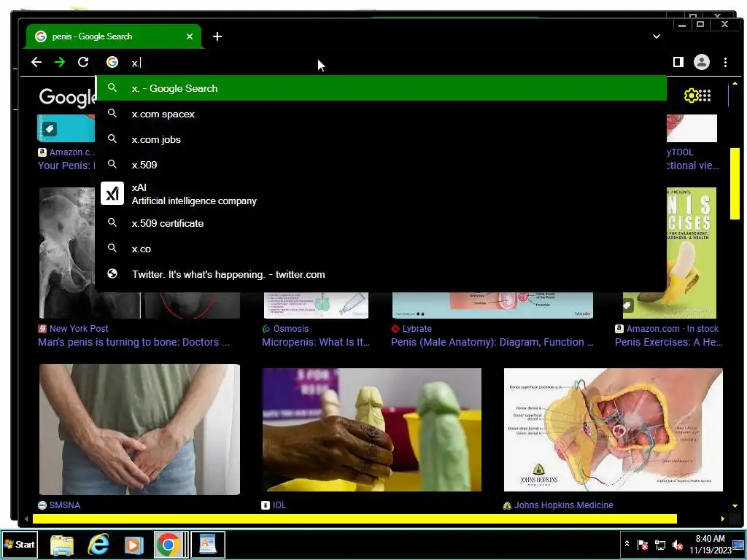Click the xAI logo icon in suggestions

(x=112, y=194)
